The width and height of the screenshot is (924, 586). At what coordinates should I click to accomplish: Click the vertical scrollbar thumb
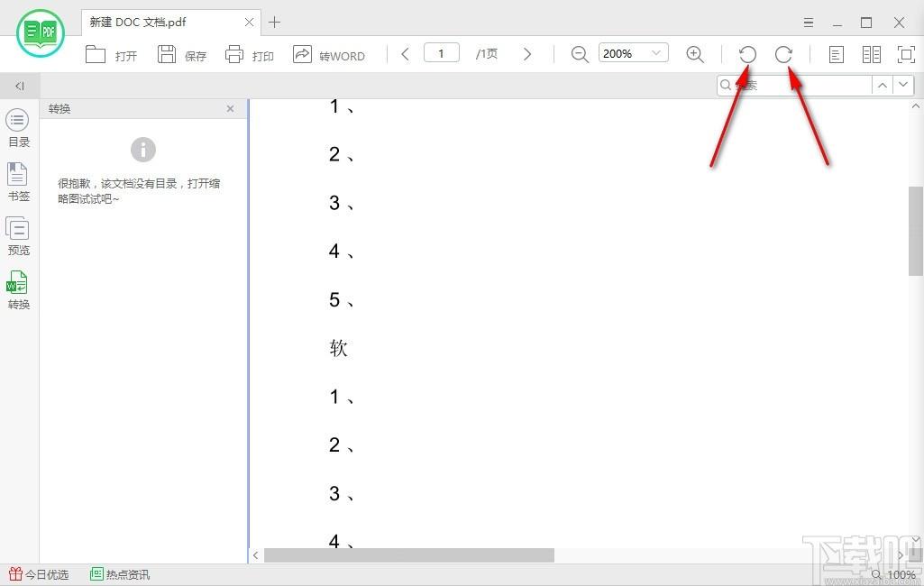coord(915,231)
